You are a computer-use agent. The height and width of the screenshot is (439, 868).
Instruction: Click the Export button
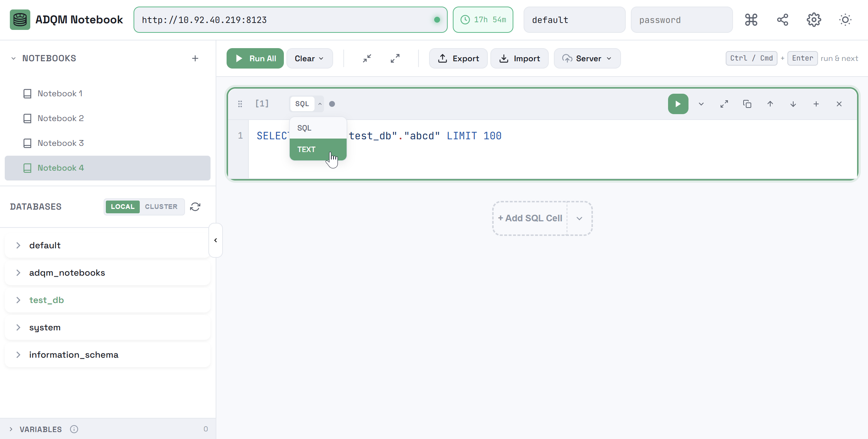(x=458, y=58)
